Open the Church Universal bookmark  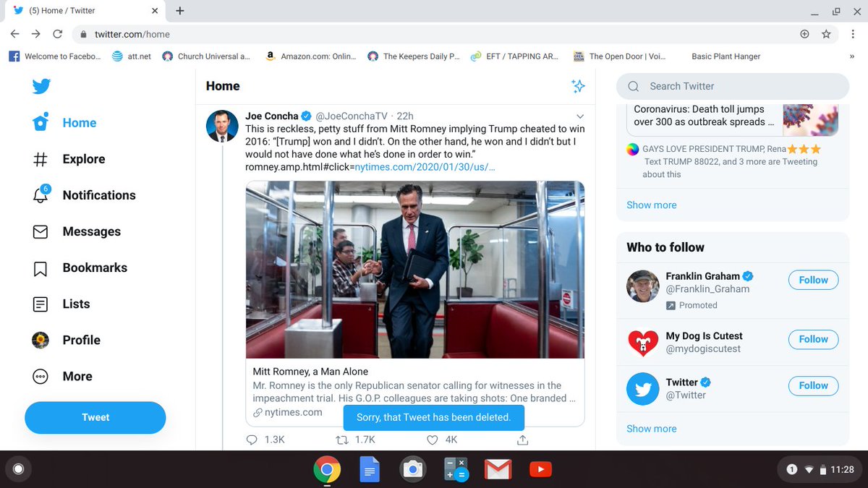point(207,56)
